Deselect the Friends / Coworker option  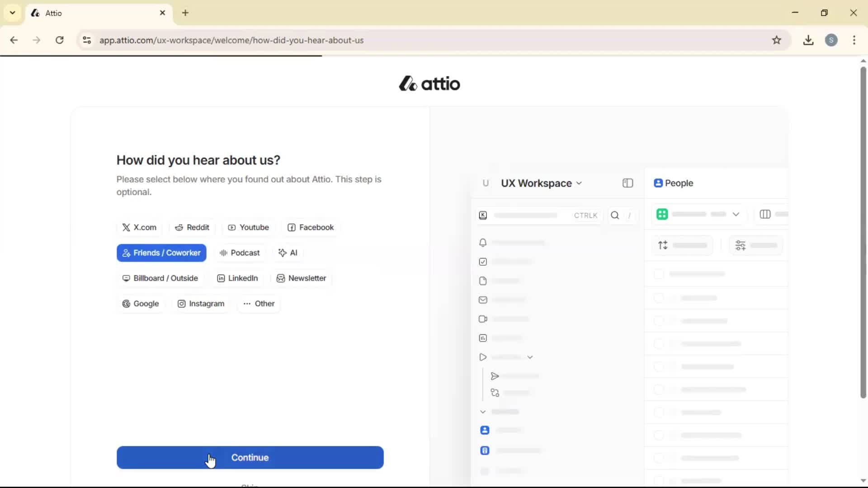click(x=161, y=253)
